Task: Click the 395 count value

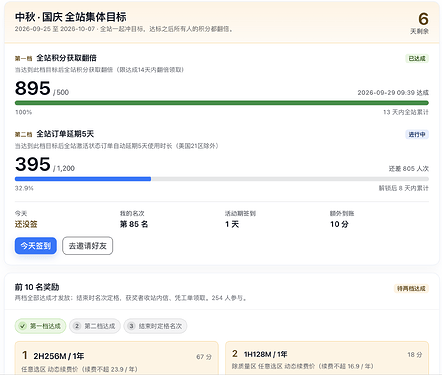Action: [33, 164]
